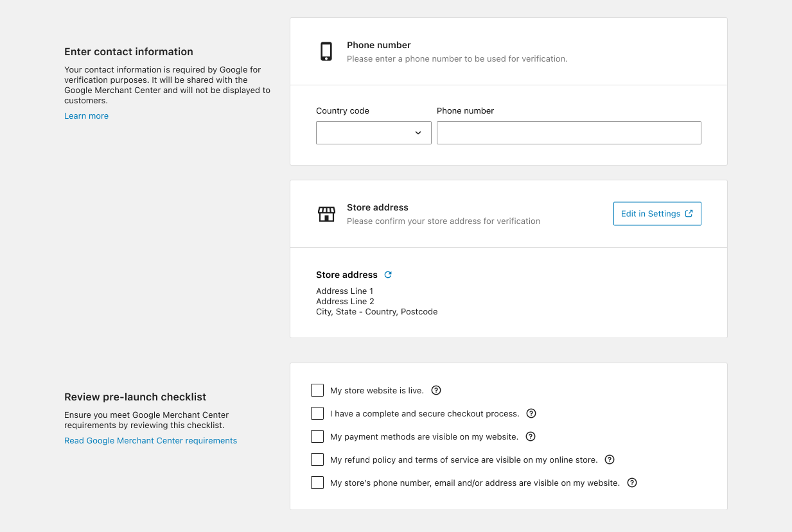Click 'City, State - Country, Postcode' text
The height and width of the screenshot is (532, 792).
[377, 312]
